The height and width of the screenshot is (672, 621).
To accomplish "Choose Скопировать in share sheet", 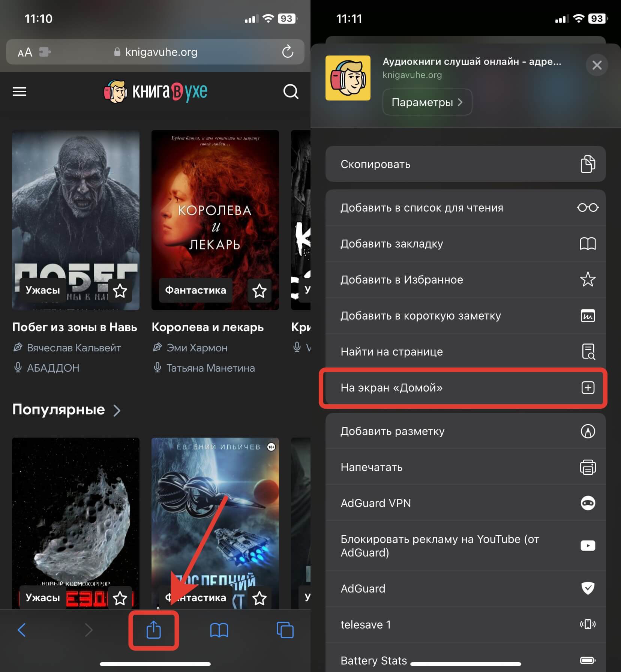I will click(465, 164).
